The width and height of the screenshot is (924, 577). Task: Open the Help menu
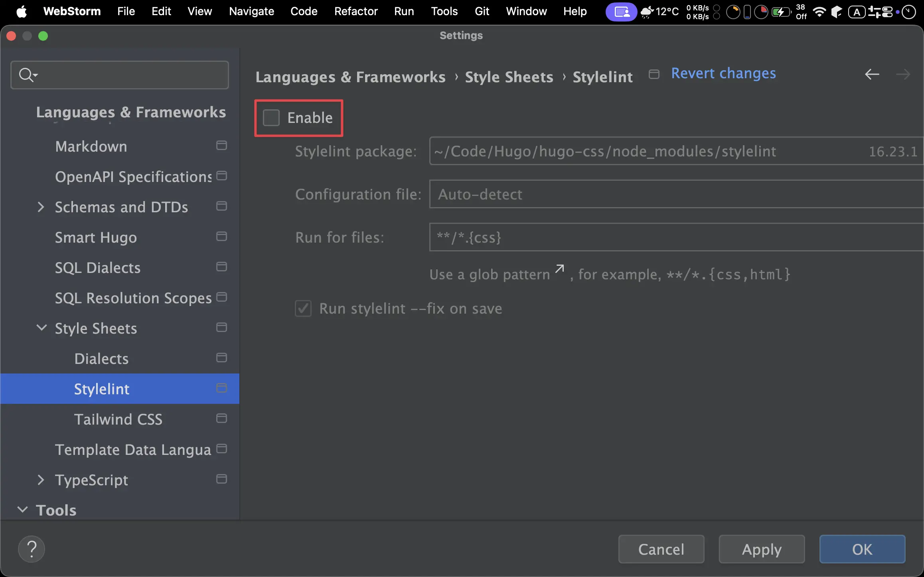[x=575, y=12]
